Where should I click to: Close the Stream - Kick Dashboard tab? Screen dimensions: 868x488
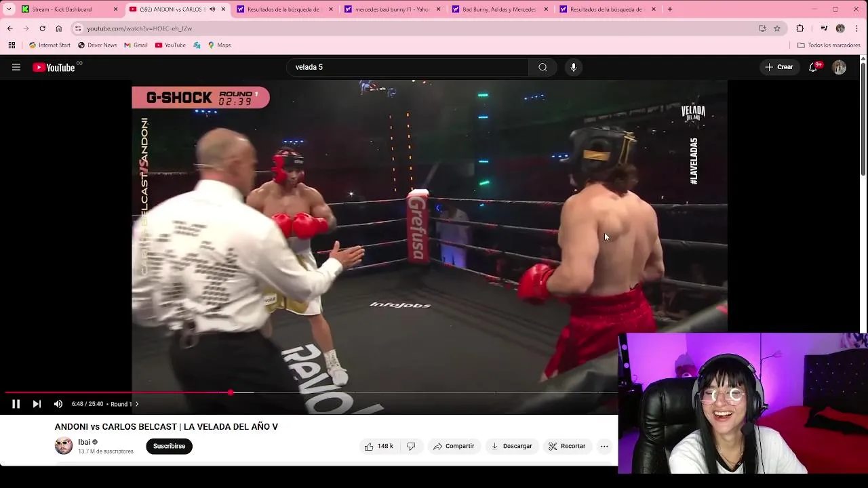click(x=115, y=9)
